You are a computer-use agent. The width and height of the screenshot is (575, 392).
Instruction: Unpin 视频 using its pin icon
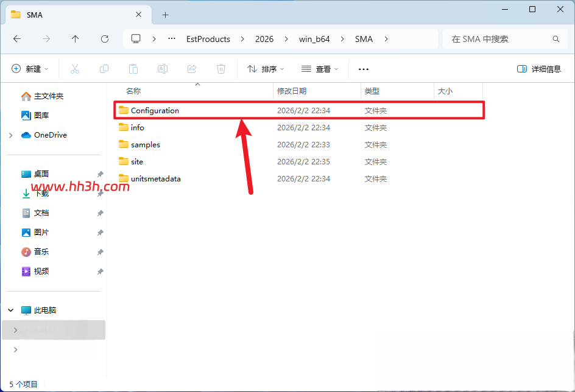coord(100,271)
